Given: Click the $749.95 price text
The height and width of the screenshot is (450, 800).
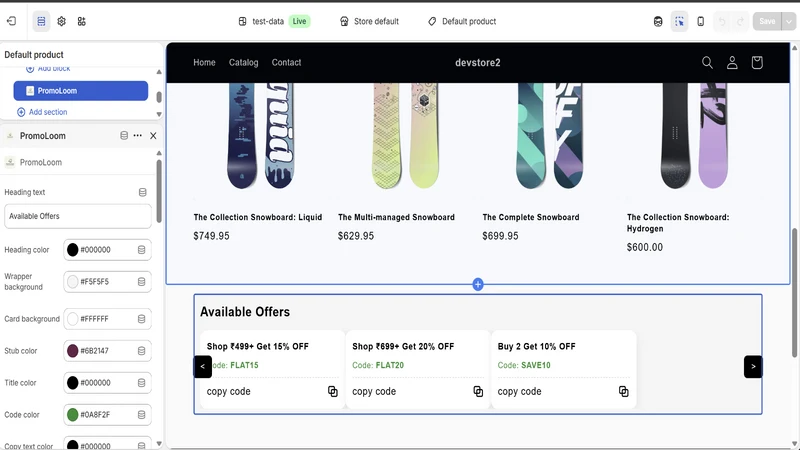Looking at the screenshot, I should 211,236.
